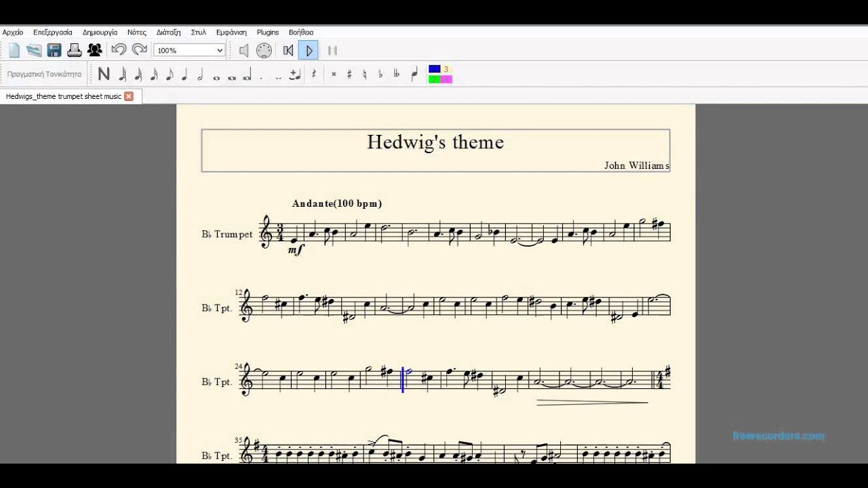Open the Στυλ menu
This screenshot has width=868, height=488.
click(x=199, y=32)
